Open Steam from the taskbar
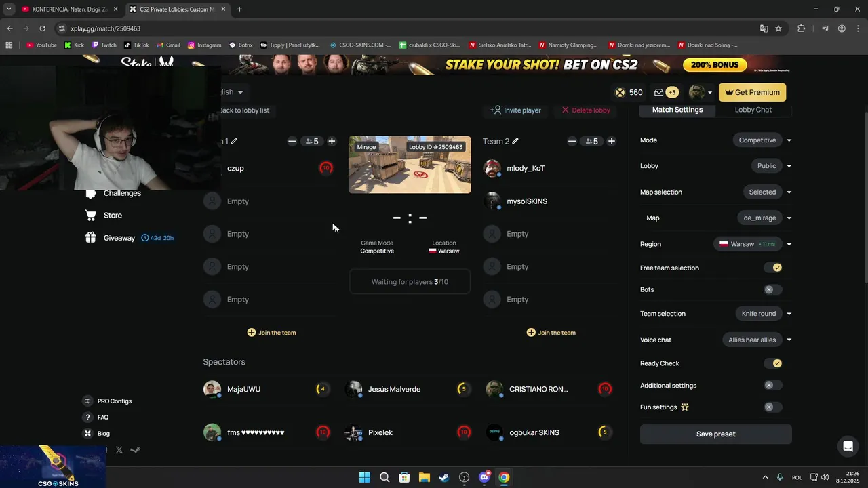Screen dimensions: 868x488 click(x=443, y=477)
